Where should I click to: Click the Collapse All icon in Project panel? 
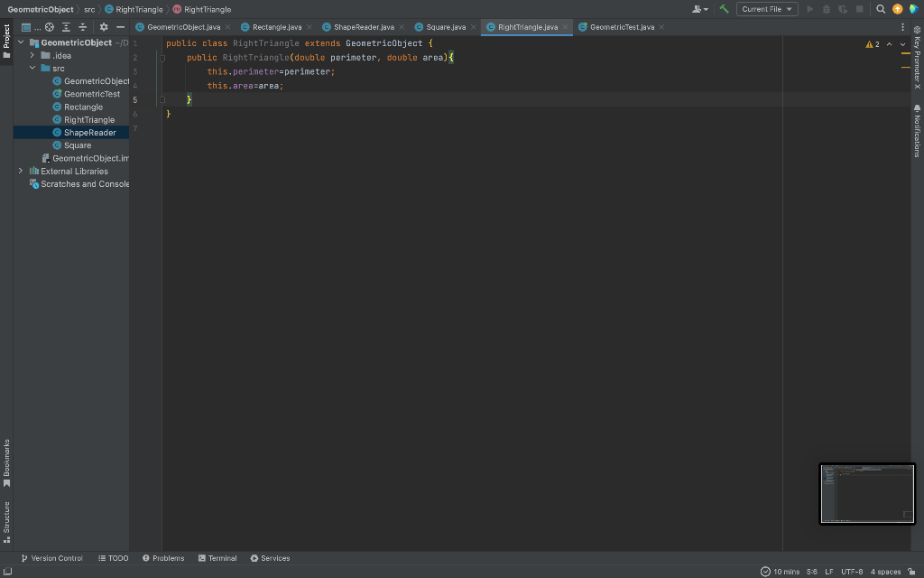tap(83, 27)
